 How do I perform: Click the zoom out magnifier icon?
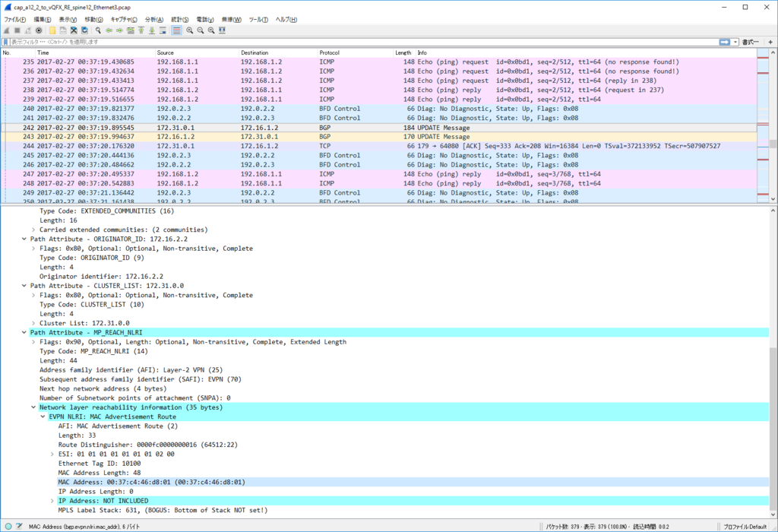pyautogui.click(x=201, y=30)
